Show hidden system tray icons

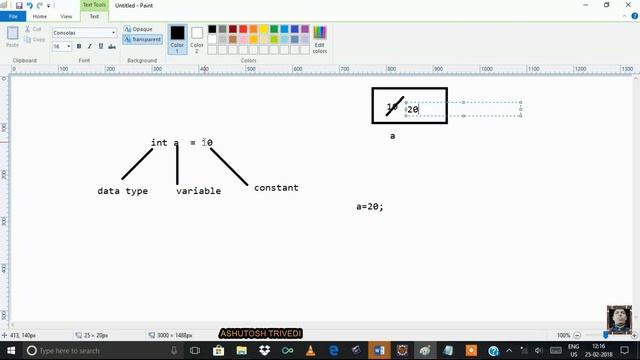click(x=509, y=351)
